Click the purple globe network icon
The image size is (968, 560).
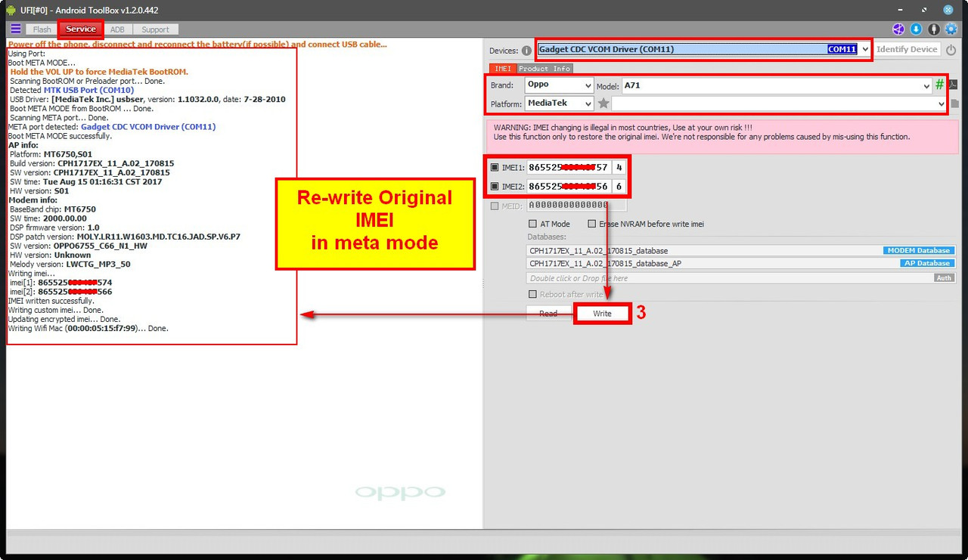coord(898,29)
